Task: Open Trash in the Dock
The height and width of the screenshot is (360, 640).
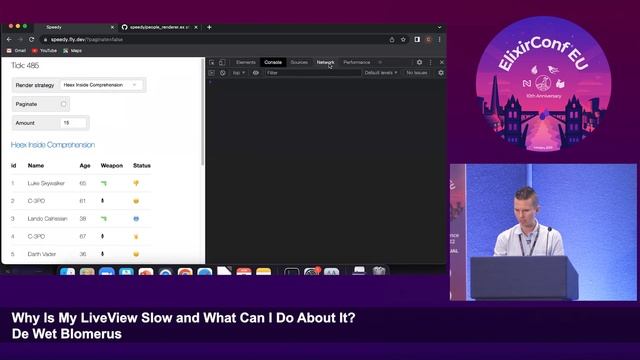Action: click(379, 271)
